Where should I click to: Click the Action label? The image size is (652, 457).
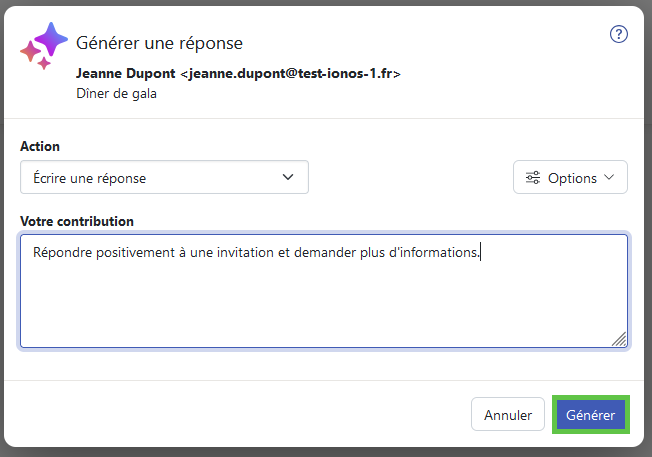tap(40, 146)
